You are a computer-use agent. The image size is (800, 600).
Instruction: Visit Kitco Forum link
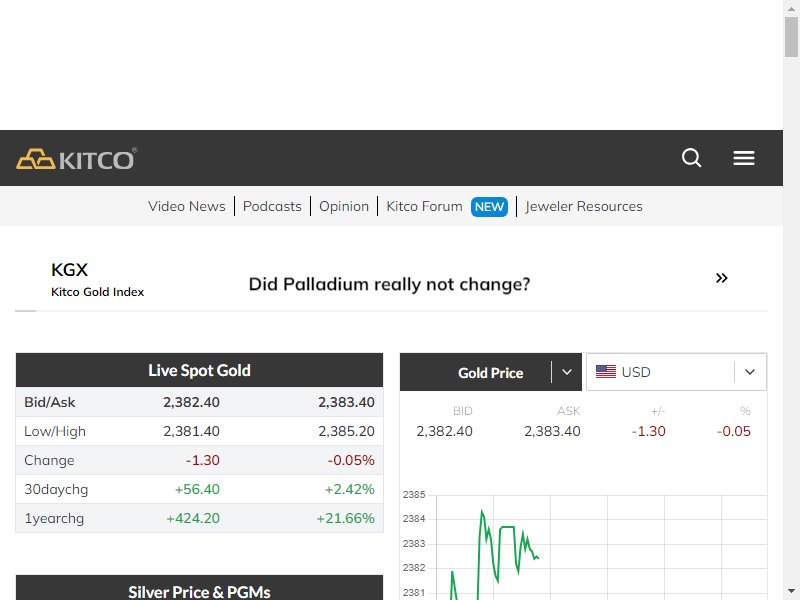point(424,206)
